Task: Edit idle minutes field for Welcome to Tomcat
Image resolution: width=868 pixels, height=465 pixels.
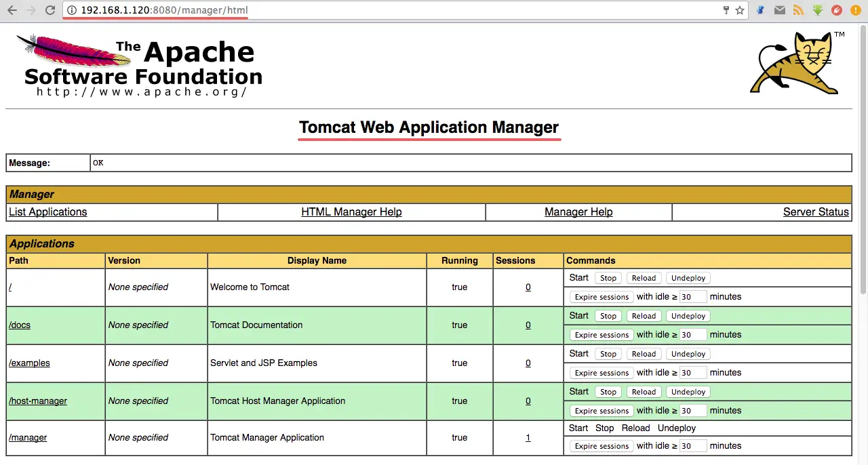Action: click(693, 297)
